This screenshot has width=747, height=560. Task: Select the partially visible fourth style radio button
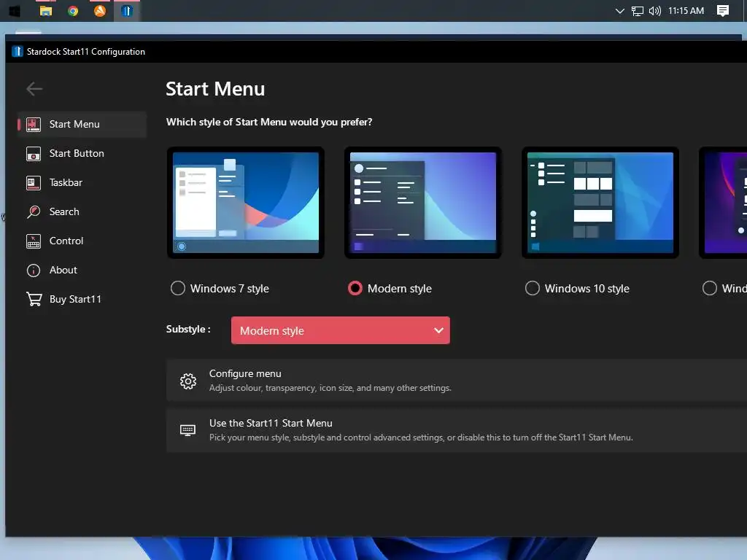click(x=709, y=288)
